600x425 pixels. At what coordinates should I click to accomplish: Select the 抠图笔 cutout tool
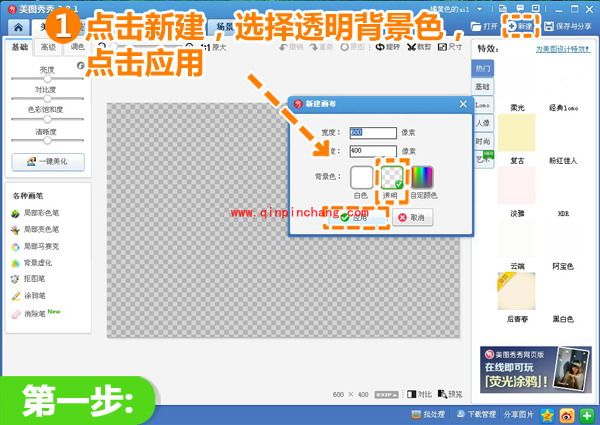click(x=28, y=279)
